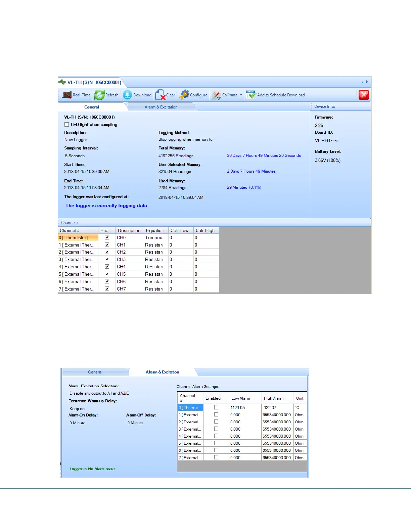The height and width of the screenshot is (532, 411).
Task: Switch to the upper Alarm & Excitation tab
Action: pyautogui.click(x=161, y=107)
